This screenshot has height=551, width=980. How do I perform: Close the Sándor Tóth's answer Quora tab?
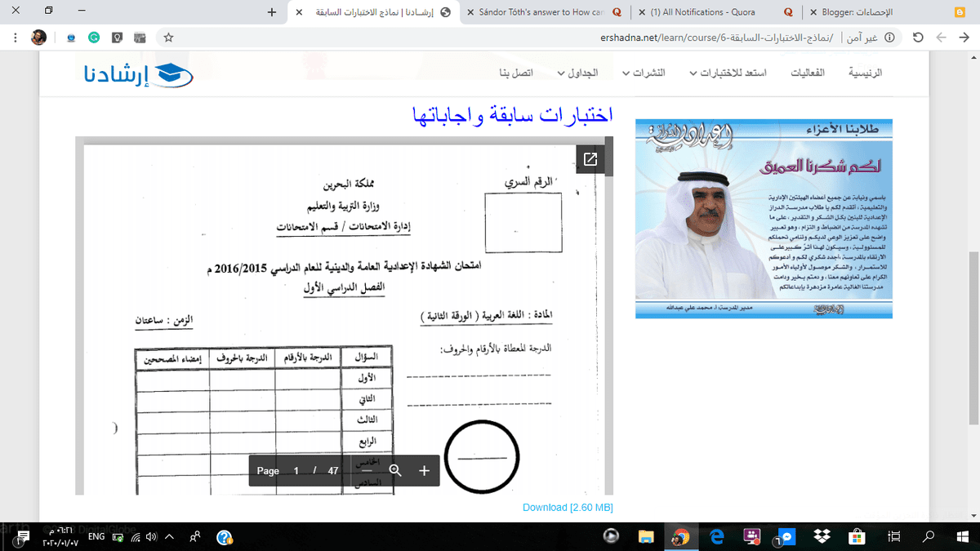(x=470, y=12)
